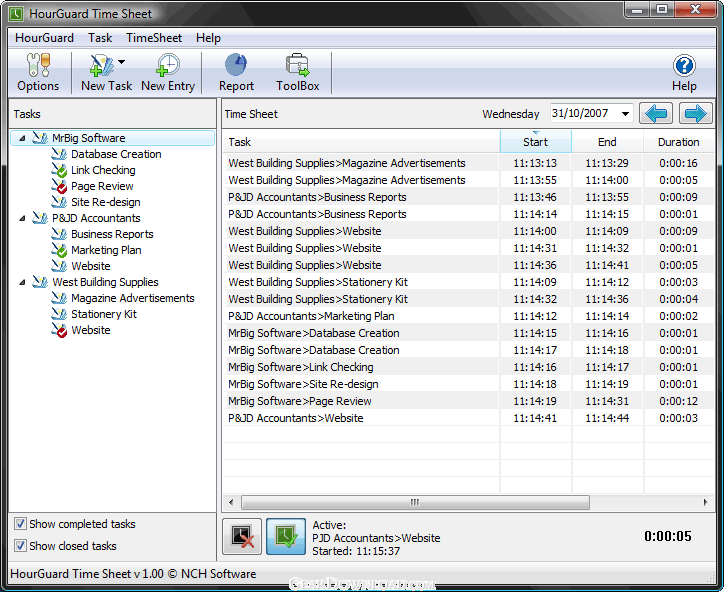724x592 pixels.
Task: Click the New Task toolbar icon
Action: [x=102, y=65]
